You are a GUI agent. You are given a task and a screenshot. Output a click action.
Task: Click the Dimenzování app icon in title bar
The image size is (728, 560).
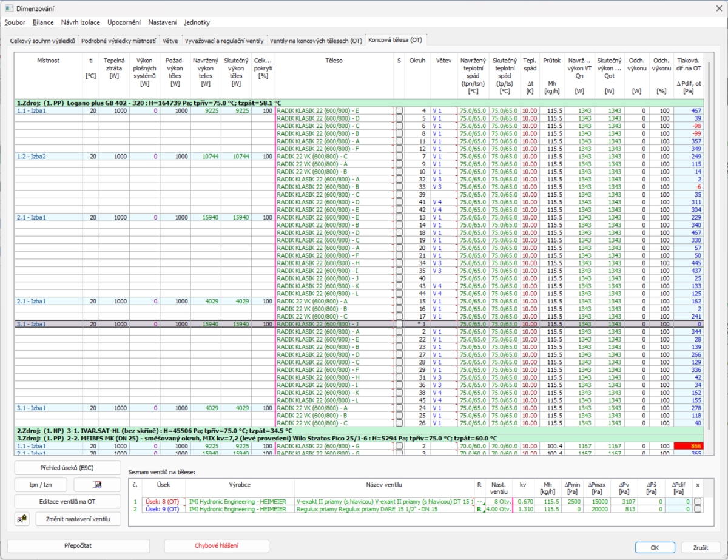click(8, 8)
